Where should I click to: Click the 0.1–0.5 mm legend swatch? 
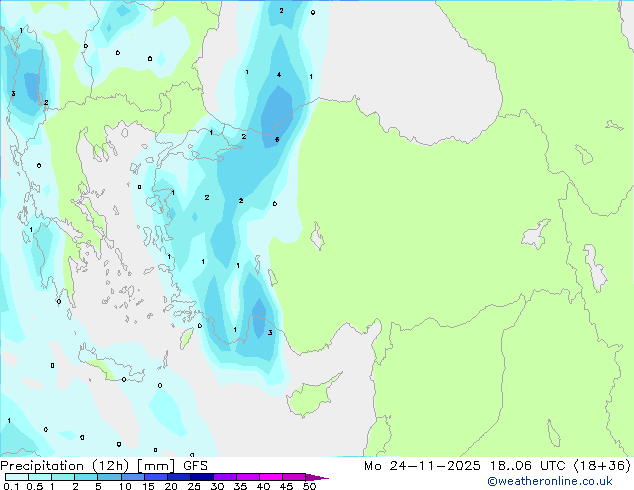[17, 477]
